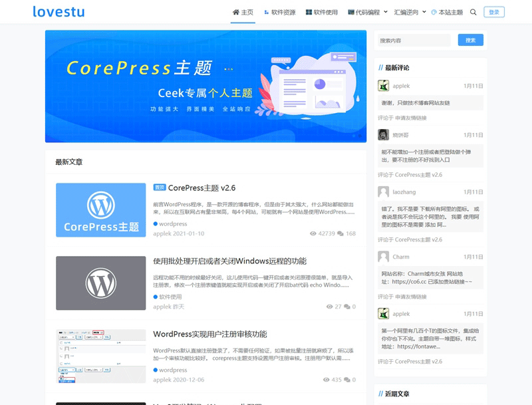Click the 最新文章 section heading

[x=69, y=162]
